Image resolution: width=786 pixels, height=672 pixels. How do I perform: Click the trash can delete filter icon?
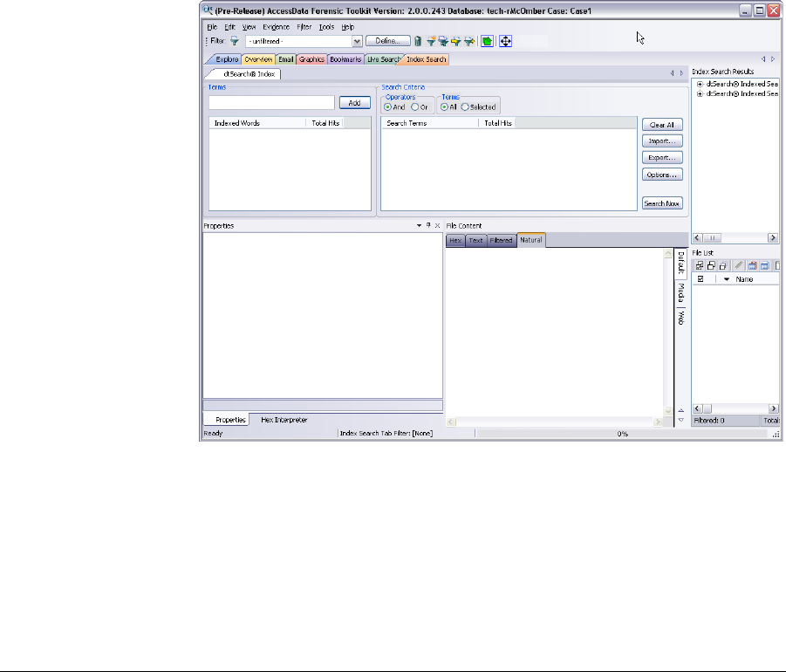(x=418, y=41)
